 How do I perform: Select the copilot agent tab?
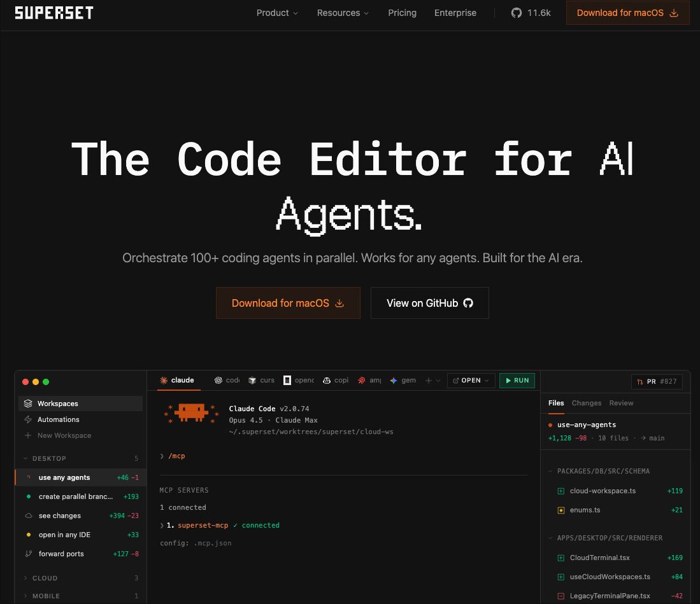[335, 380]
